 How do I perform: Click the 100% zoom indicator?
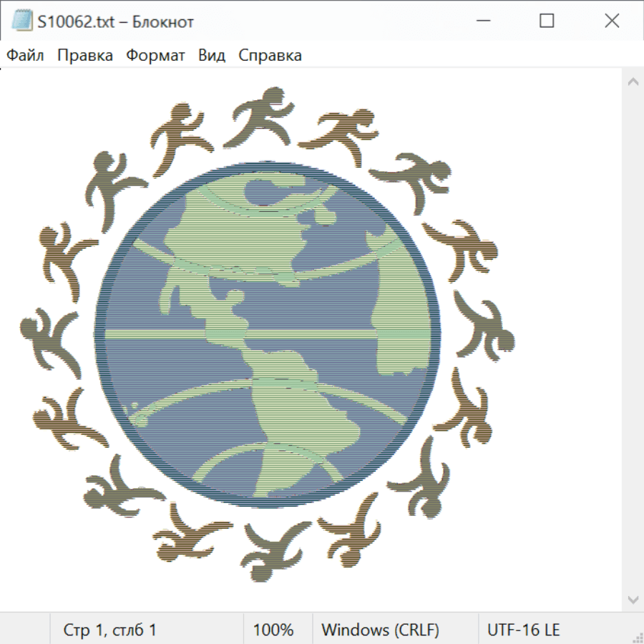pos(273,630)
